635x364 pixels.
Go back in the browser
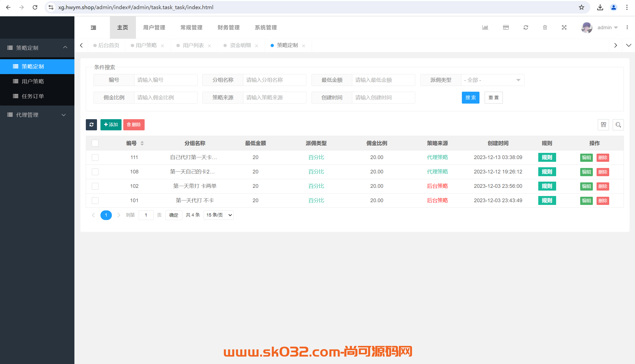[8, 7]
